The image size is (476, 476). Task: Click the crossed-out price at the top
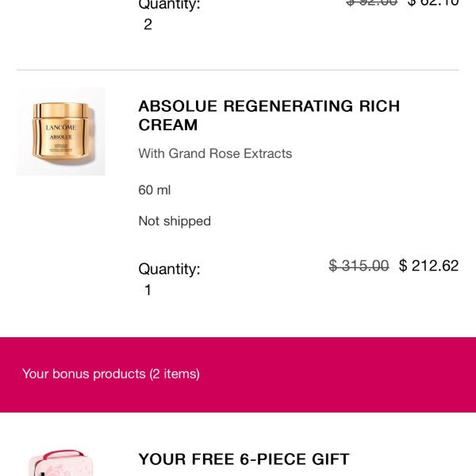coord(372,3)
